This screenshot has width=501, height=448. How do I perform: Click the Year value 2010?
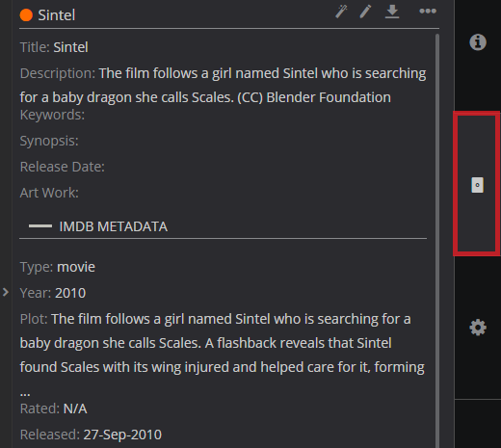(x=70, y=293)
